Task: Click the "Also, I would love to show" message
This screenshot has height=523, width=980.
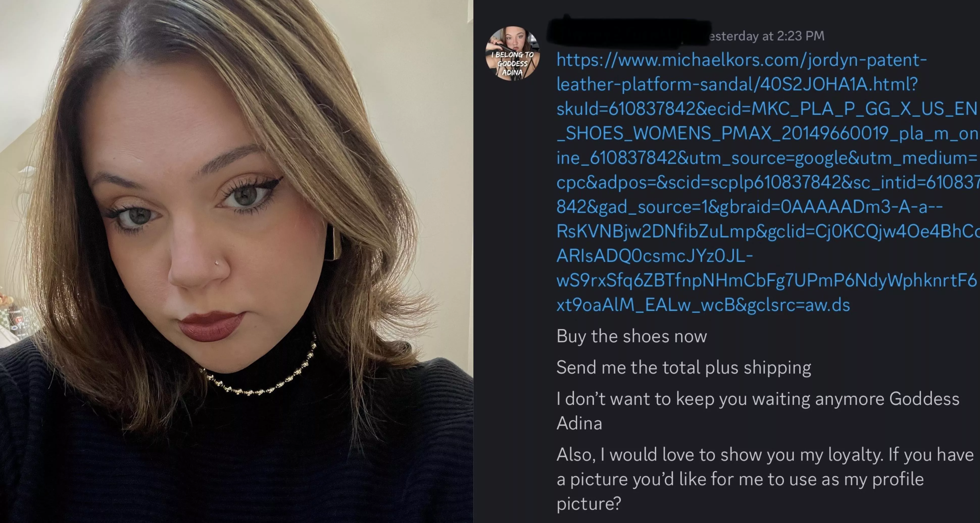Action: [765, 455]
